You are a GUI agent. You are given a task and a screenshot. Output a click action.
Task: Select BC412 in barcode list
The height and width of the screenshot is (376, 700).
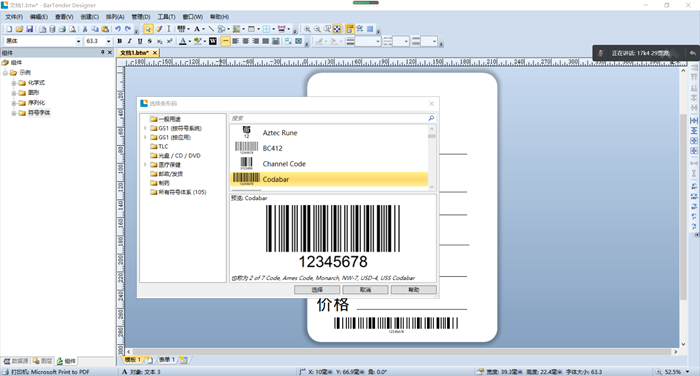[329, 148]
